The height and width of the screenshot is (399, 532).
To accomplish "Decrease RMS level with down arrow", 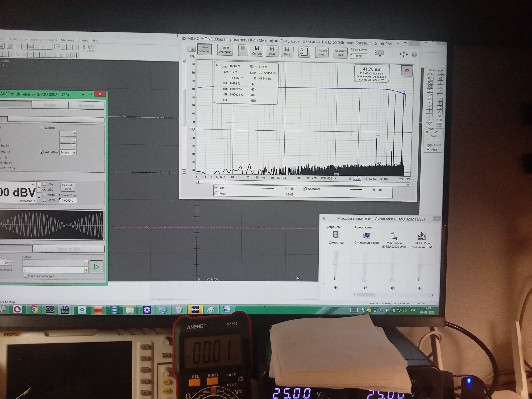I will 39,198.
